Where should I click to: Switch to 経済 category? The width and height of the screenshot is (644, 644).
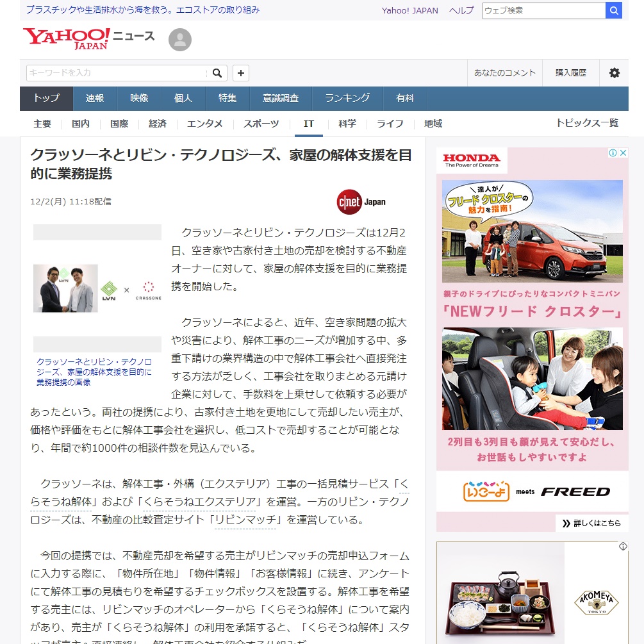pyautogui.click(x=158, y=124)
